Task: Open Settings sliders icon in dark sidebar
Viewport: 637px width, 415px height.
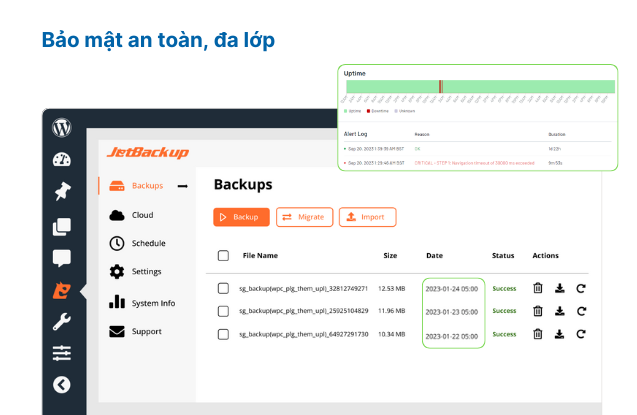Action: 62,353
